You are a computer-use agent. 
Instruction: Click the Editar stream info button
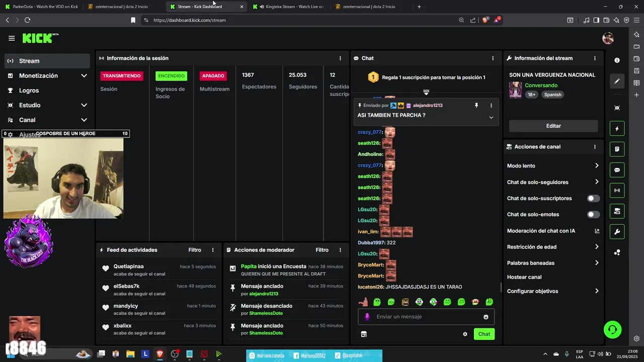(553, 126)
